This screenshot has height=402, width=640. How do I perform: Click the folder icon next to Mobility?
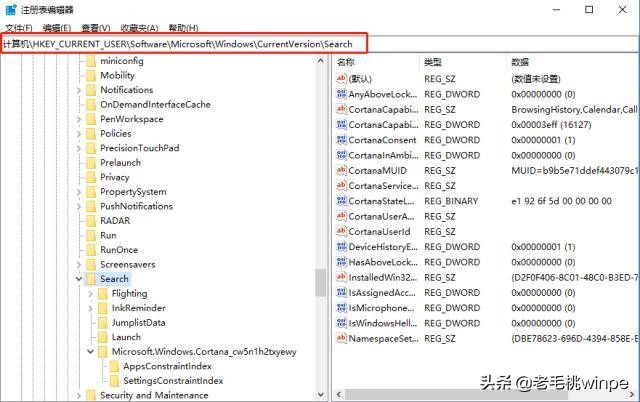coord(91,76)
